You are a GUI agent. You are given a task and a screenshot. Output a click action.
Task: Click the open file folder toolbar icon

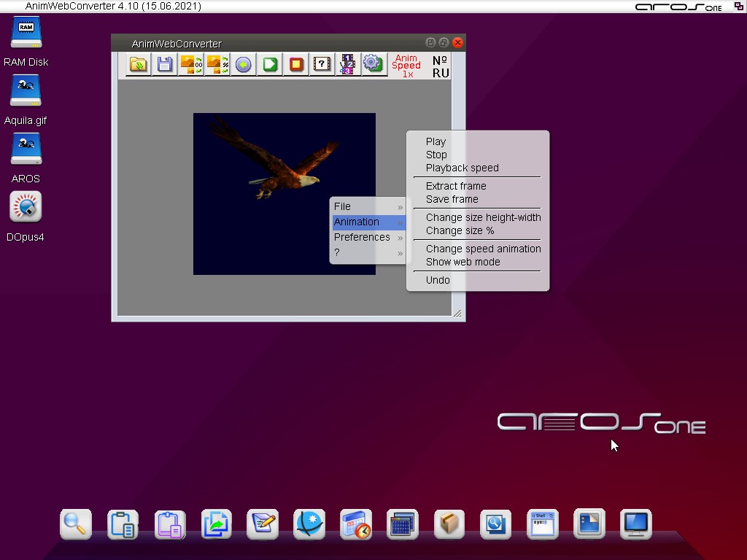(x=138, y=64)
